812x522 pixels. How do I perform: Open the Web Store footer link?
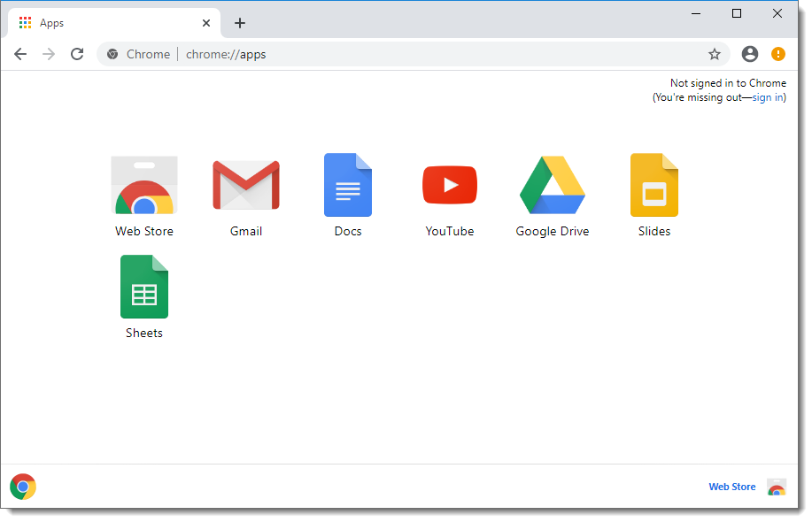(x=731, y=487)
